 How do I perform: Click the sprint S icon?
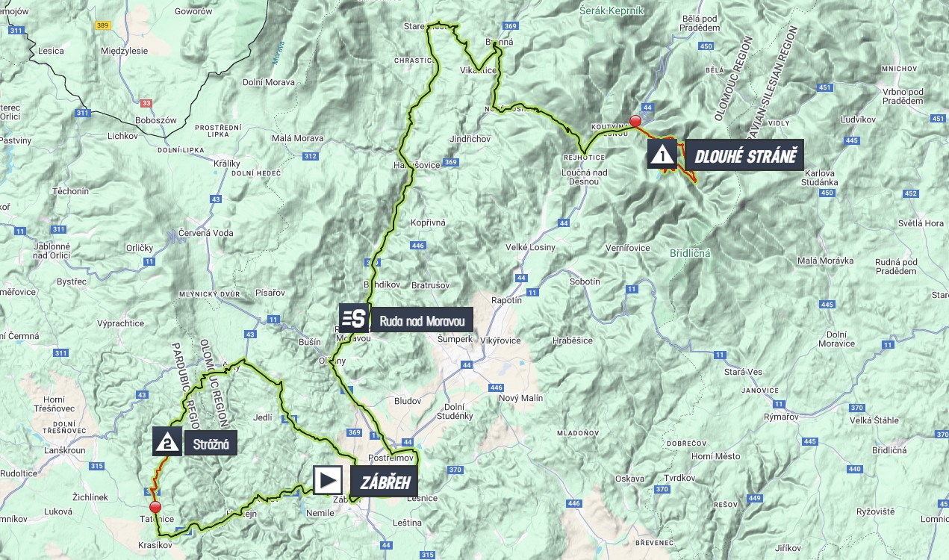click(x=353, y=318)
